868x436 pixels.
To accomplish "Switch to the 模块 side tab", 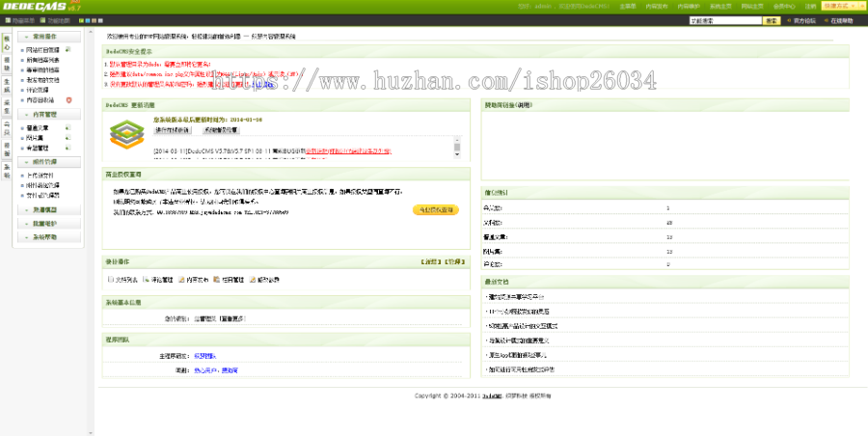I will pyautogui.click(x=7, y=64).
